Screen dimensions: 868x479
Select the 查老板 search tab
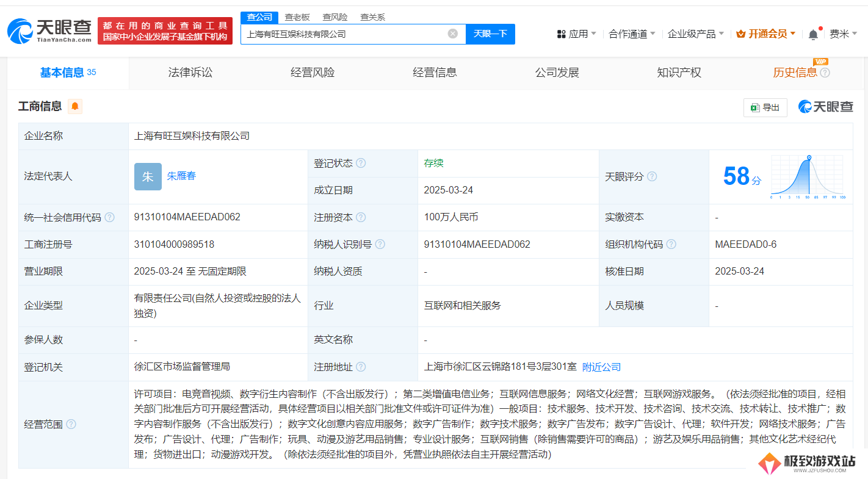click(x=297, y=17)
